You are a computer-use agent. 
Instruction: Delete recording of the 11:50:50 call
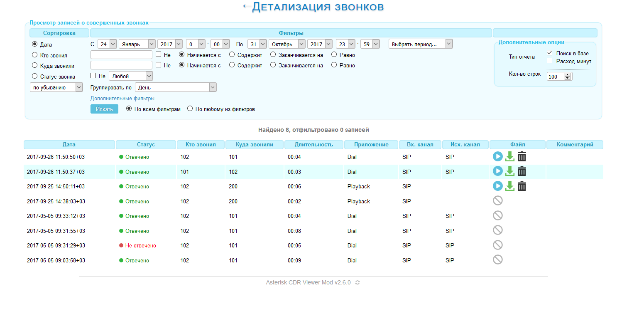click(x=522, y=157)
